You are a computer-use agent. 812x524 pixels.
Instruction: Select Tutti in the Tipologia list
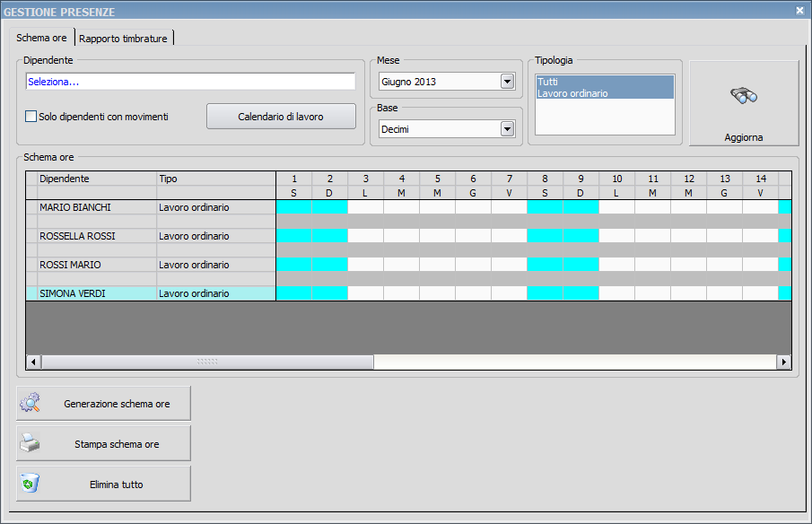tap(605, 82)
